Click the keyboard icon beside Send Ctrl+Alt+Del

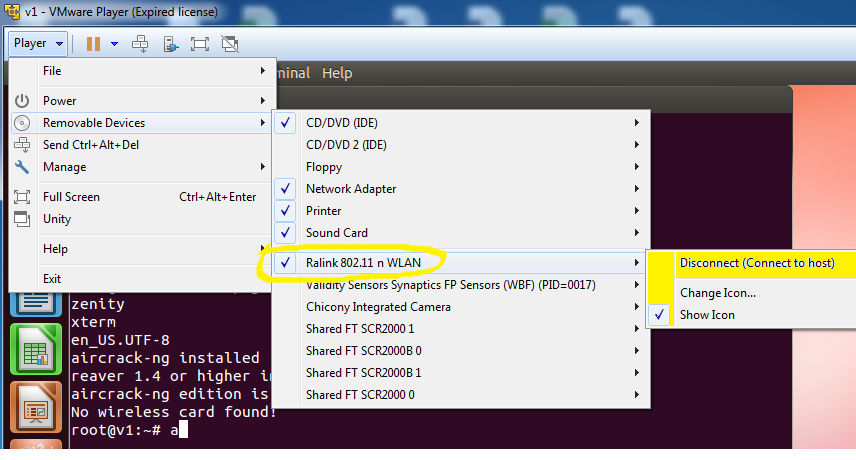pos(22,145)
